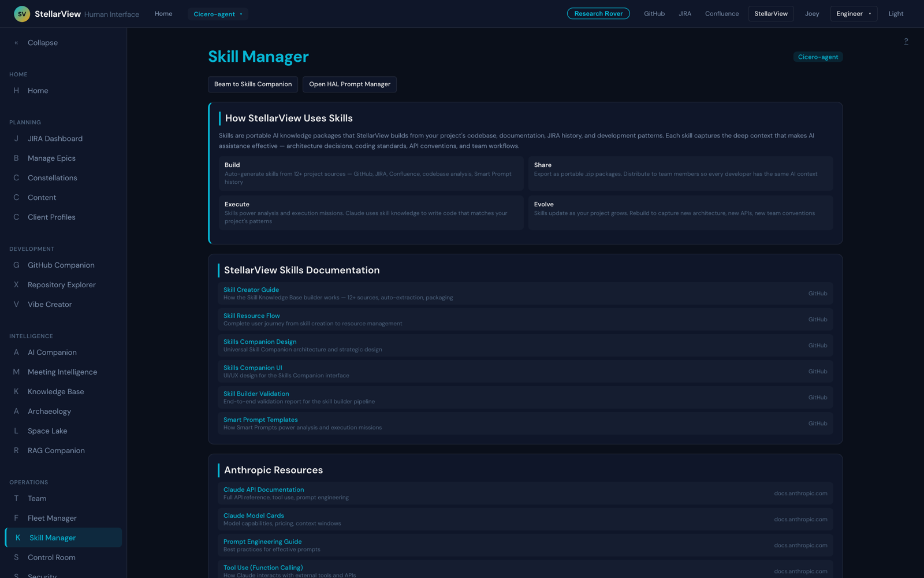Image resolution: width=924 pixels, height=578 pixels.
Task: Click the L icon beside Space Lake
Action: 16,431
